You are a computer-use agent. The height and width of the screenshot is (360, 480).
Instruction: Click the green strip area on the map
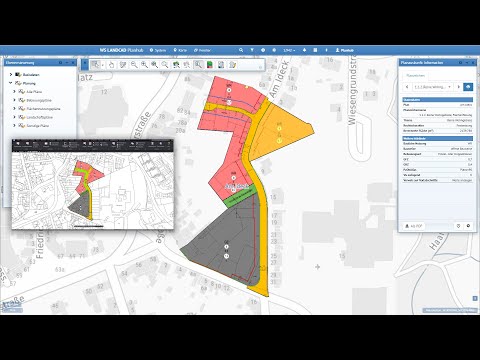click(240, 195)
